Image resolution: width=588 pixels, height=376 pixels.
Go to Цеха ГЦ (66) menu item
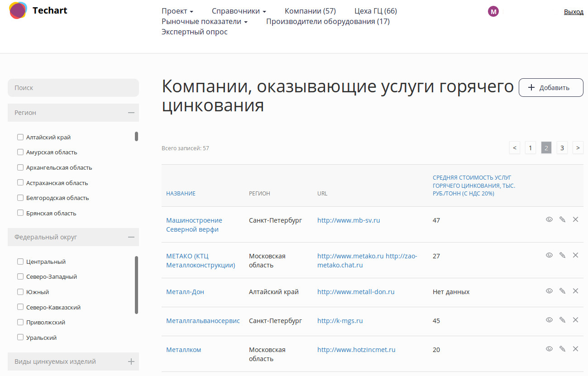pyautogui.click(x=376, y=11)
